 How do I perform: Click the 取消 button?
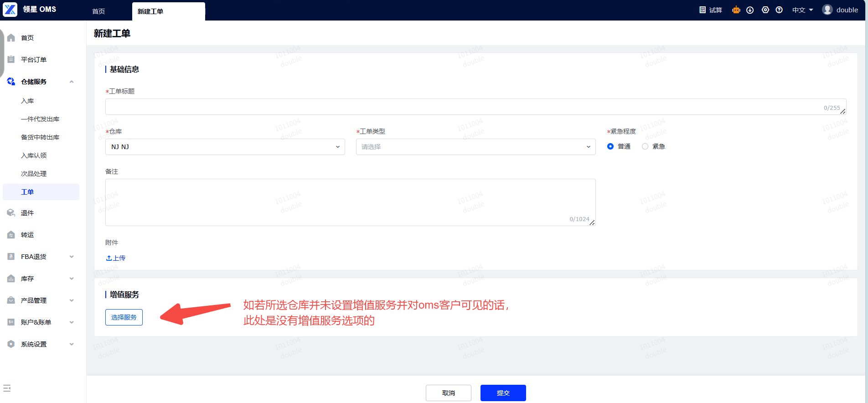449,393
